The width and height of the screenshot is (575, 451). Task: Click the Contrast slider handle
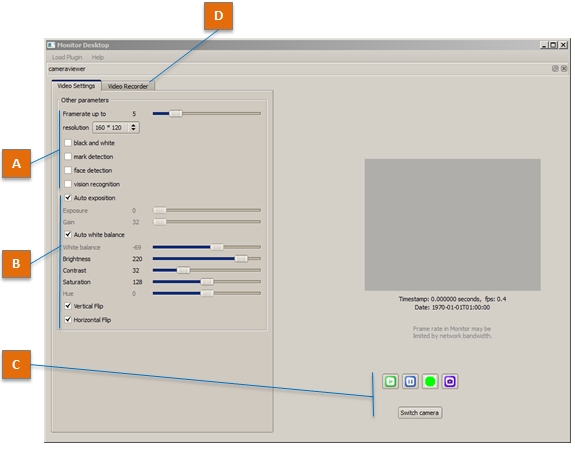click(x=184, y=270)
